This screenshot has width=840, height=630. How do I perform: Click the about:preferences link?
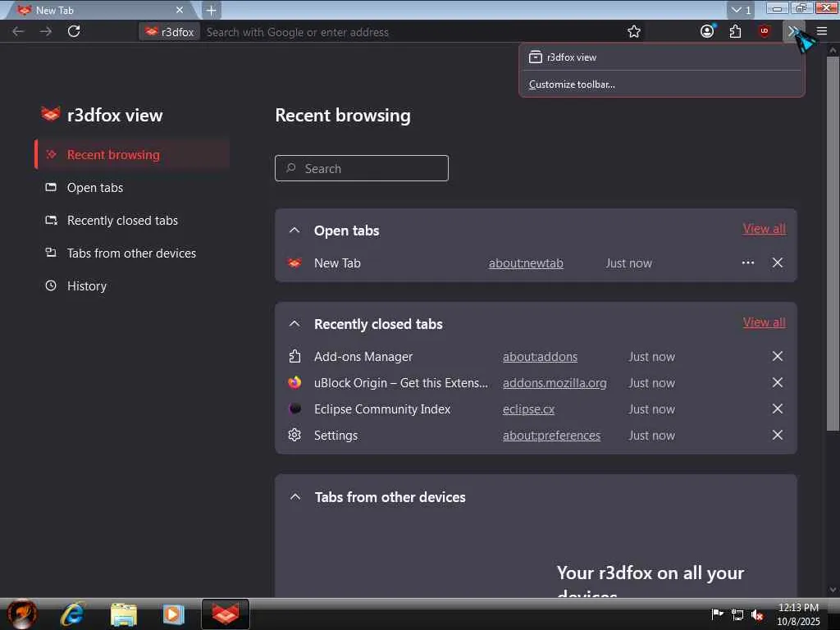pos(551,436)
